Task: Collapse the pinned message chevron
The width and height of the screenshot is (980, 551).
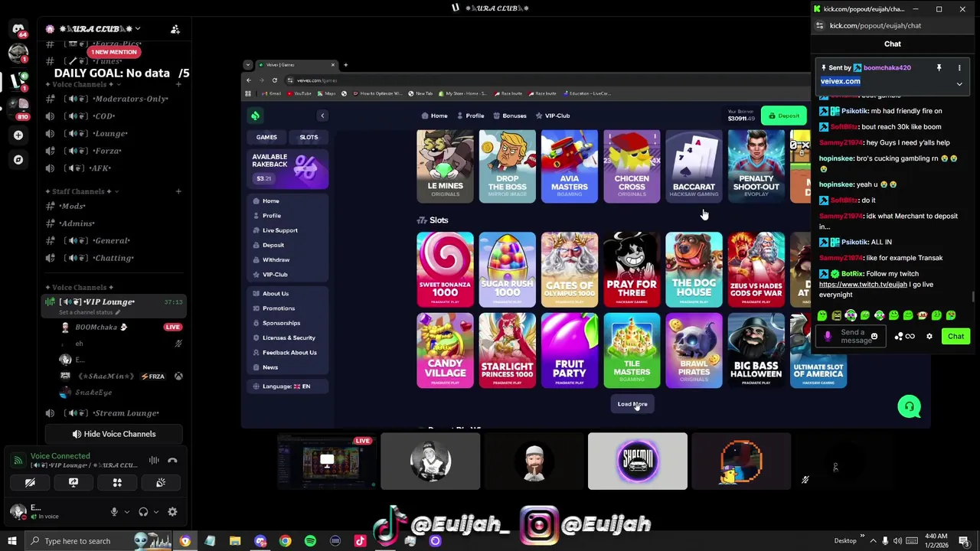Action: tap(959, 84)
